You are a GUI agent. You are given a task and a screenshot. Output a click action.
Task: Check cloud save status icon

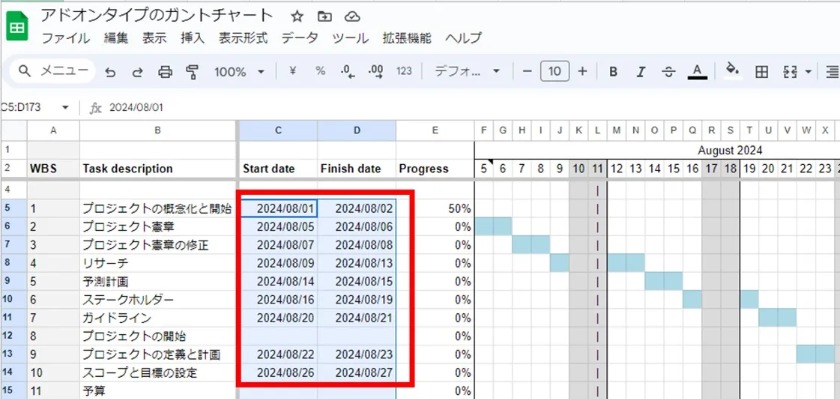coord(352,17)
